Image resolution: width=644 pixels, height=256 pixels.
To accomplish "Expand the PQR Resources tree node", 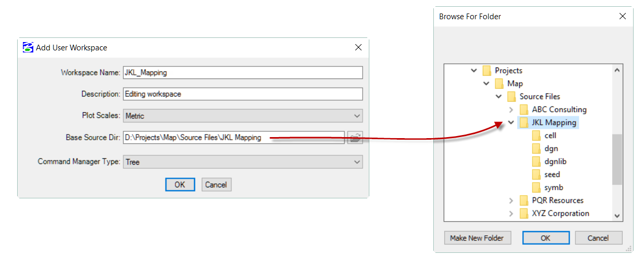I will click(511, 200).
